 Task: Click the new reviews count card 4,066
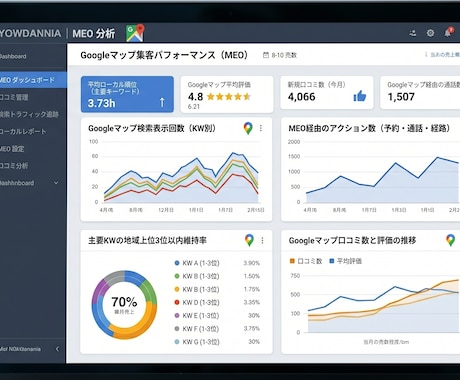pos(327,93)
